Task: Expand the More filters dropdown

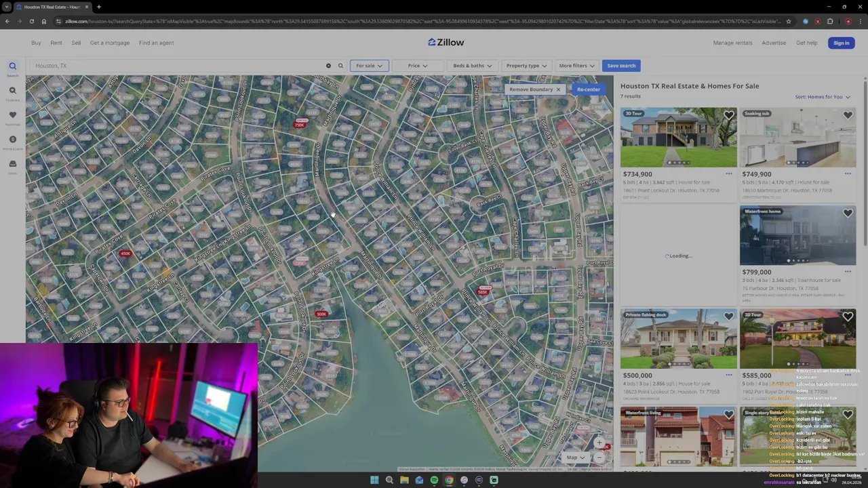Action: pos(576,66)
